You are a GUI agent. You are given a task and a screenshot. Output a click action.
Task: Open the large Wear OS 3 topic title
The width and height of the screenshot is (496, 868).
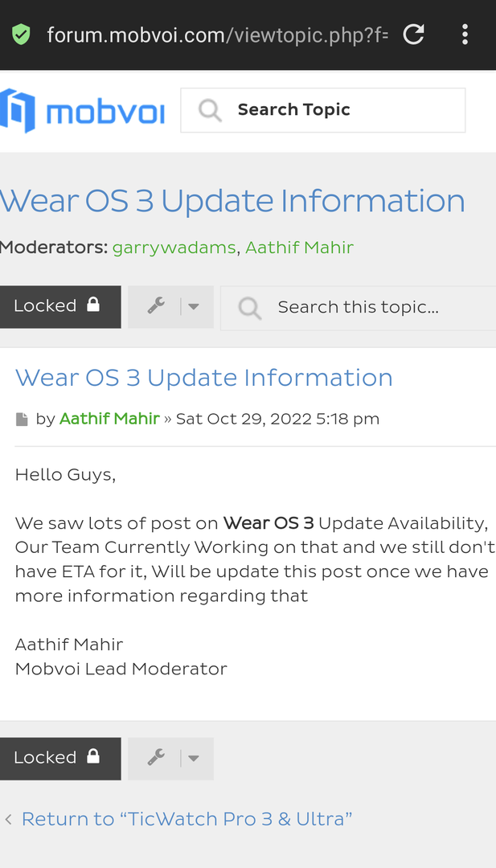[232, 201]
